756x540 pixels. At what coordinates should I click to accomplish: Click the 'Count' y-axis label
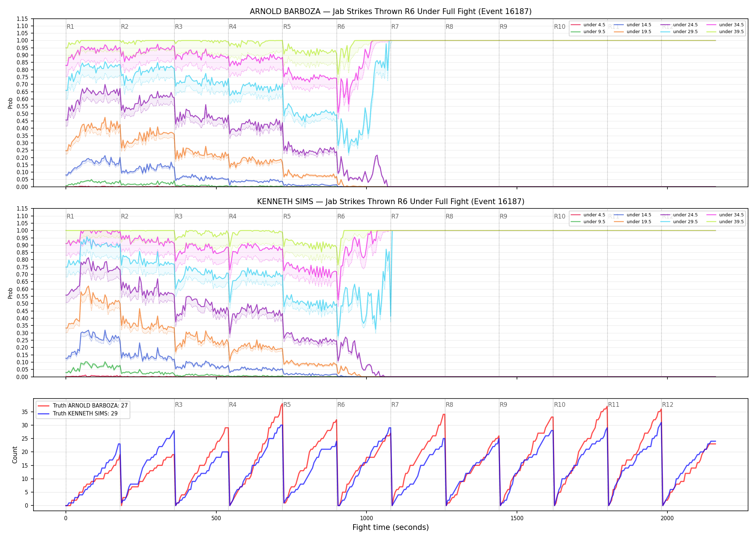click(15, 455)
